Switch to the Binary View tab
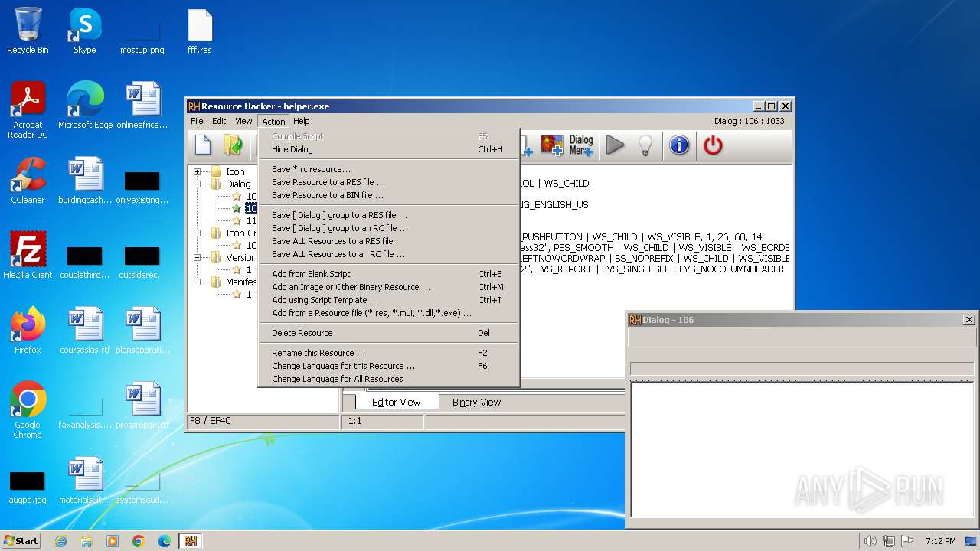The height and width of the screenshot is (551, 980). click(x=476, y=402)
